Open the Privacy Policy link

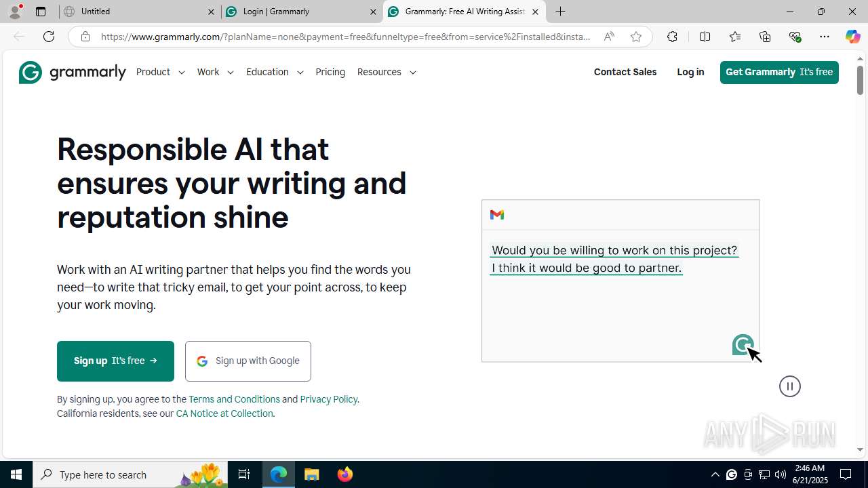328,399
